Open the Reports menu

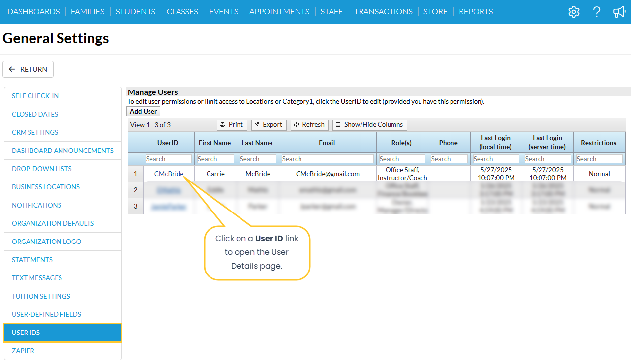tap(476, 11)
